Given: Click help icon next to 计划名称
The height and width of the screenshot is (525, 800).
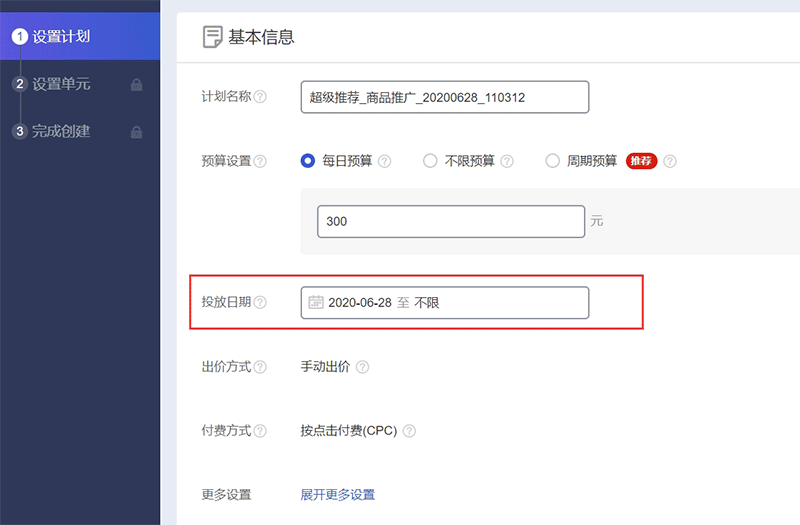Looking at the screenshot, I should pos(260,97).
